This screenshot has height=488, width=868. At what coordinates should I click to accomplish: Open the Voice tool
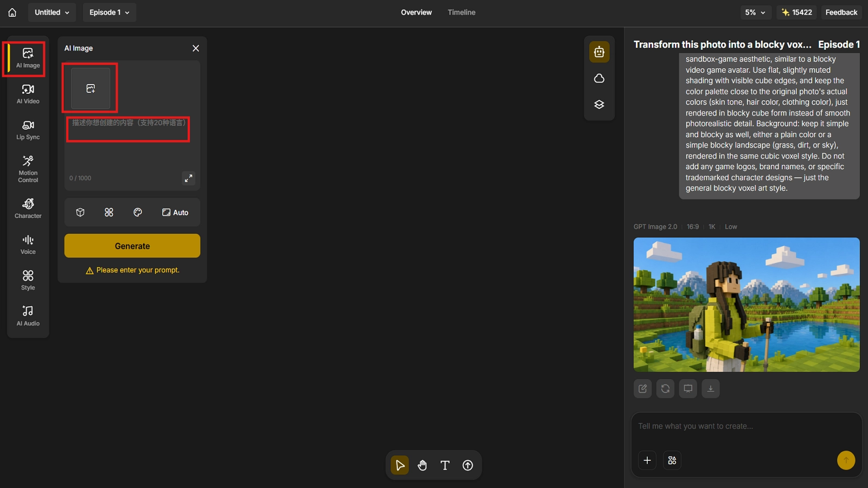pyautogui.click(x=28, y=245)
